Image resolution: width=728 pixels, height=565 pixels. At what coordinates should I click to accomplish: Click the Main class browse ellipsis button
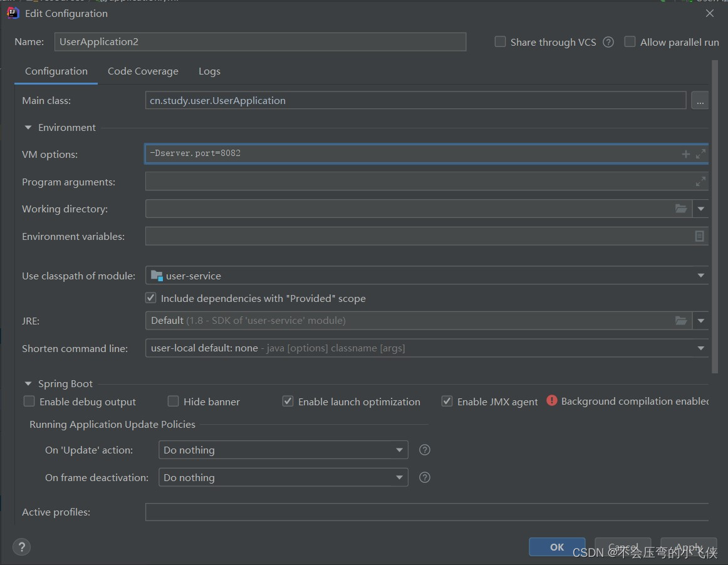[x=700, y=100]
